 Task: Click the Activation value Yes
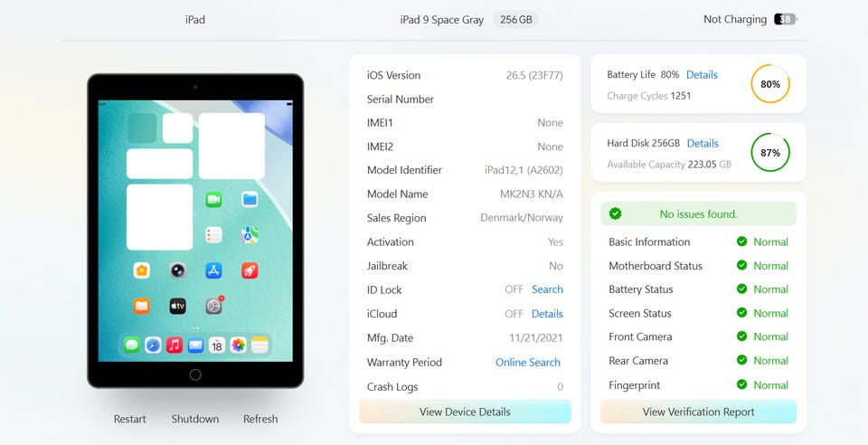pyautogui.click(x=555, y=242)
